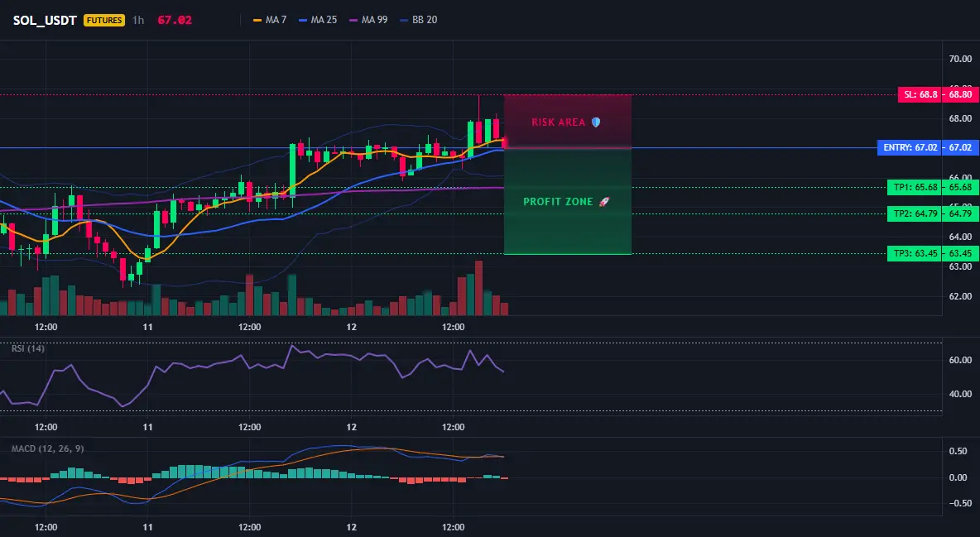Image resolution: width=980 pixels, height=537 pixels.
Task: Click the 60.00 RSI axis value
Action: (960, 360)
